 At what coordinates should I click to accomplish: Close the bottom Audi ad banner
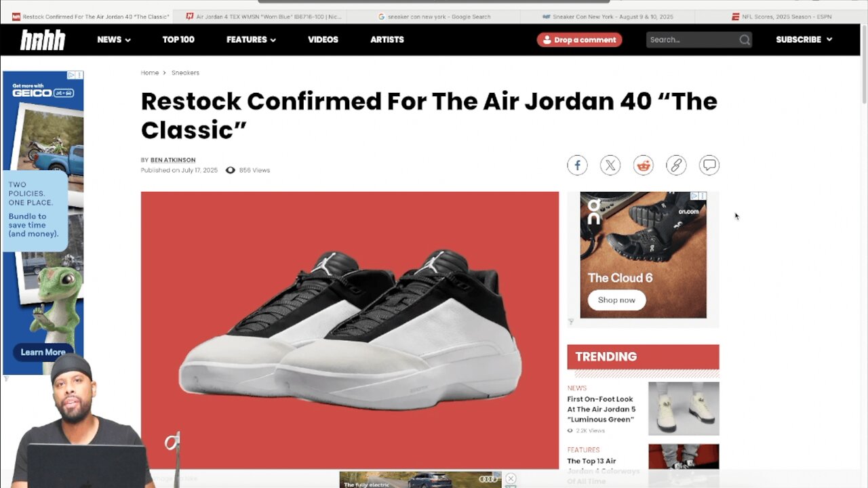tap(511, 479)
